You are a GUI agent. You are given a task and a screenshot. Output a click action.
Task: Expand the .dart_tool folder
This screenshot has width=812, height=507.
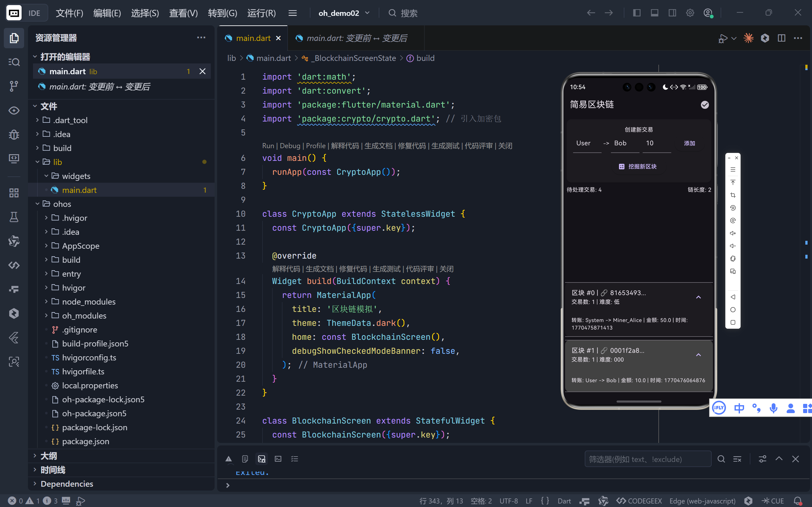70,120
